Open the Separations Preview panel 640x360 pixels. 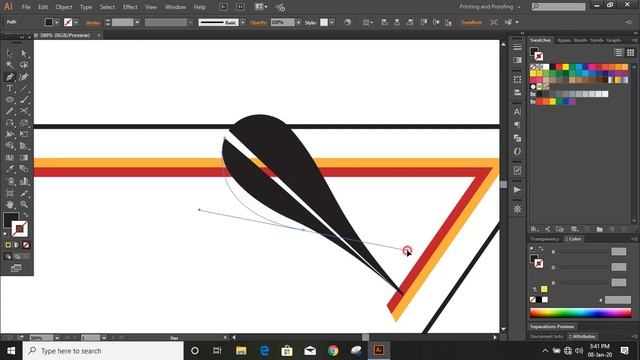click(551, 327)
